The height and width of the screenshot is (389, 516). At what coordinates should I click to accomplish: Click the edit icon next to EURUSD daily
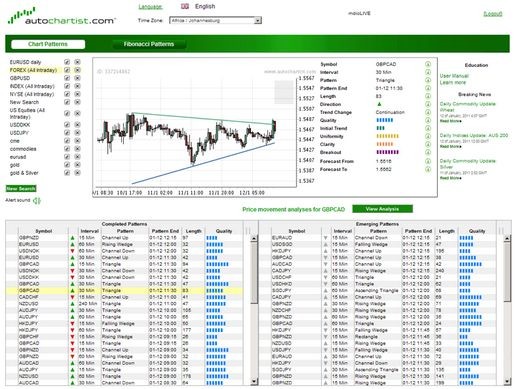point(67,62)
